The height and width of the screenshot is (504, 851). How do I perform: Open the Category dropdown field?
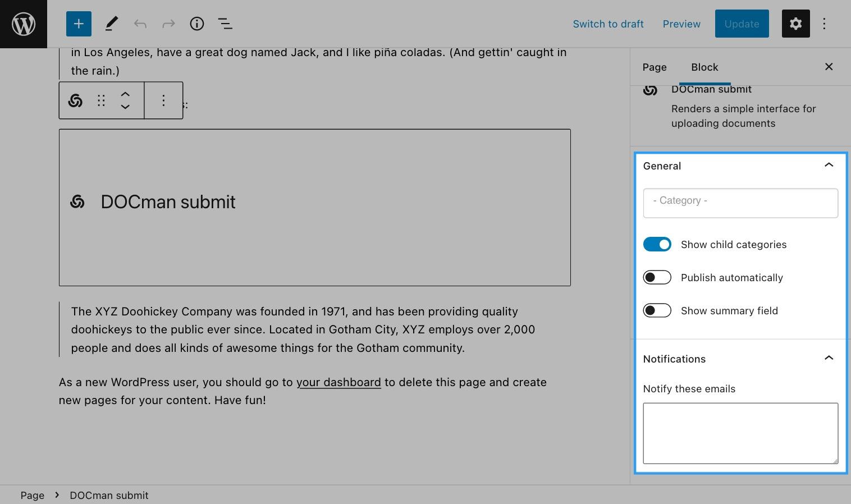740,203
